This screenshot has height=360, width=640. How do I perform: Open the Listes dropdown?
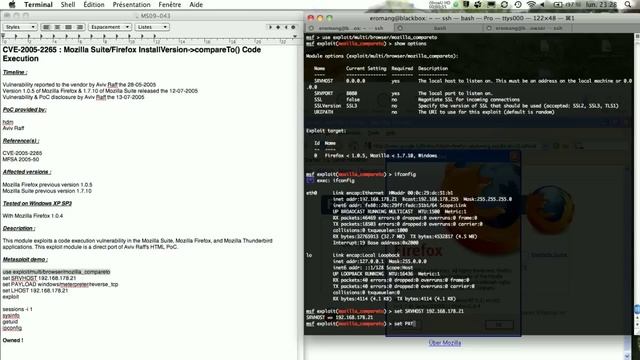(152, 27)
